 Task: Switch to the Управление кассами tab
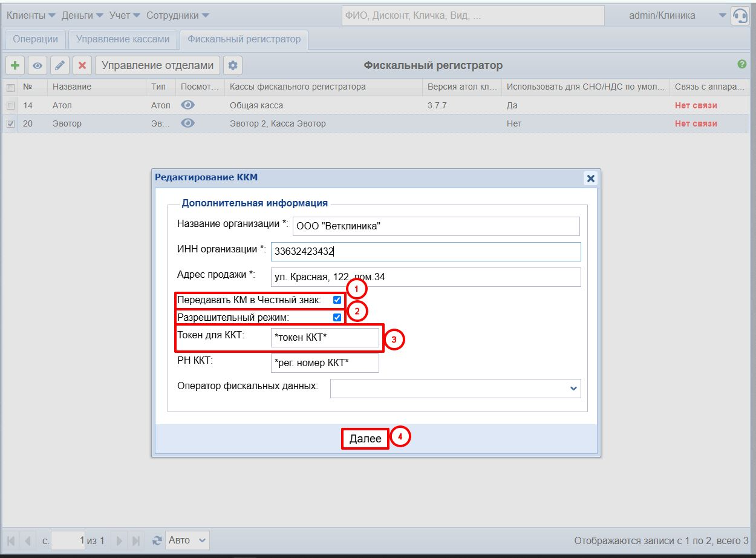(123, 39)
